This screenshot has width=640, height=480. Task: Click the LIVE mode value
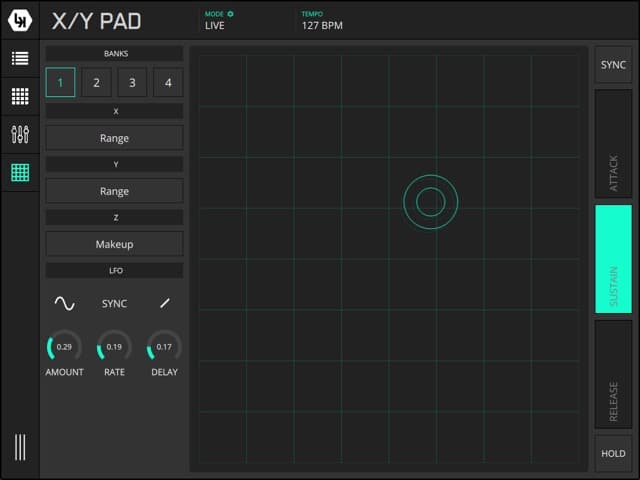[x=215, y=25]
